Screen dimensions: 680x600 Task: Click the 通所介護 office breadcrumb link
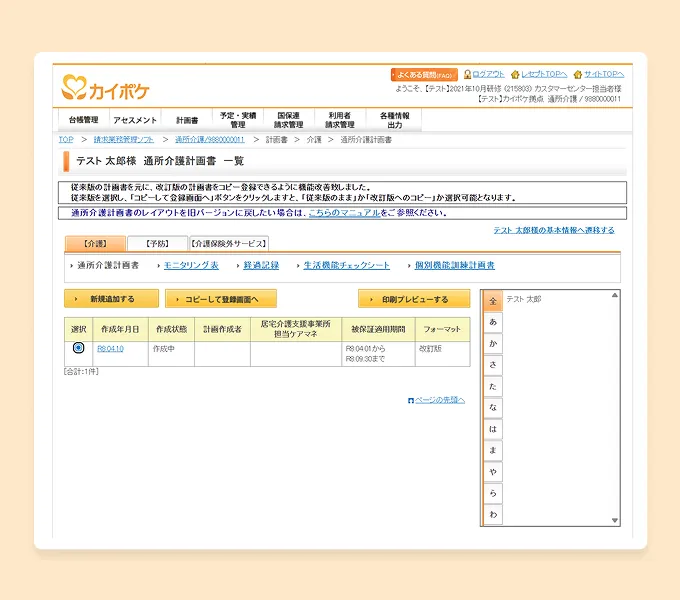click(x=209, y=139)
